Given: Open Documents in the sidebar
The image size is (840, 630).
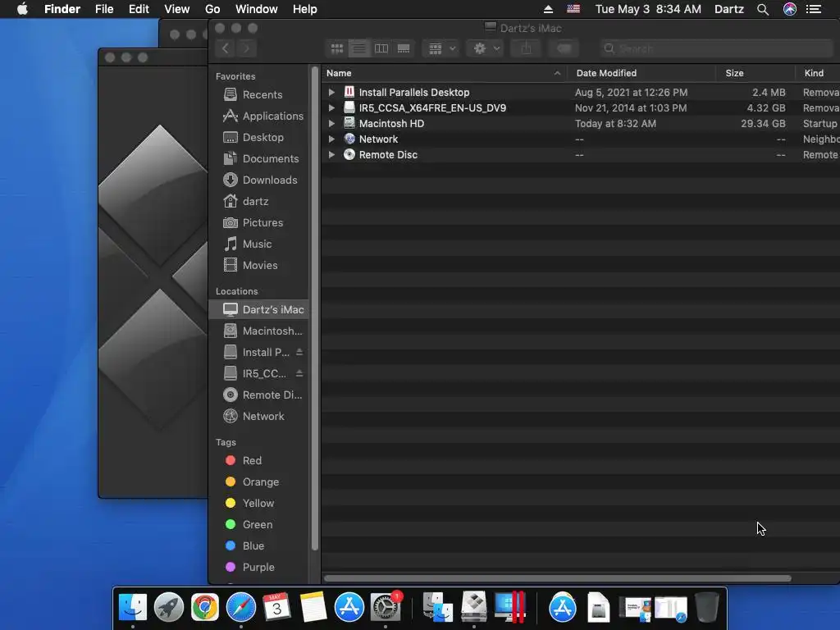Looking at the screenshot, I should pyautogui.click(x=258, y=158).
